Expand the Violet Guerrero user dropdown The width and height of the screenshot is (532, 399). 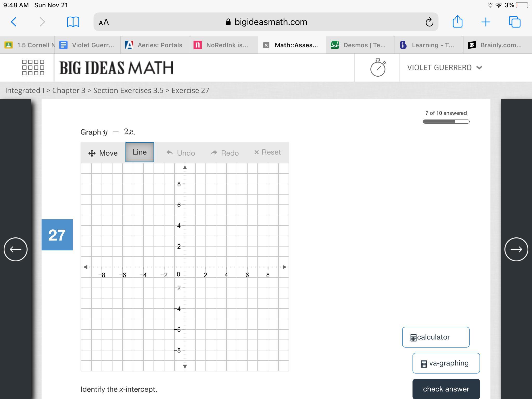444,68
